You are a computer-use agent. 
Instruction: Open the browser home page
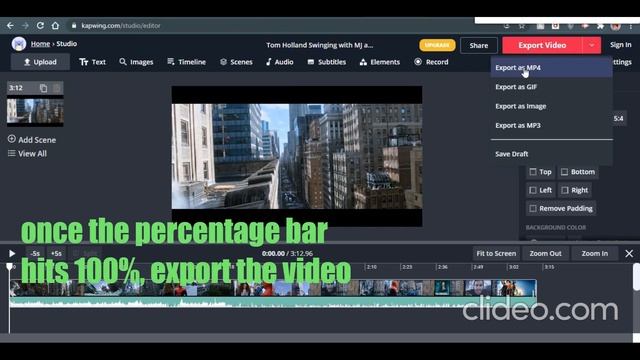[55, 26]
